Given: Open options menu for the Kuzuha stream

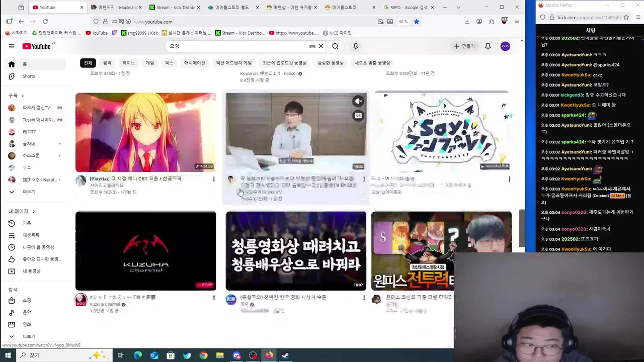Looking at the screenshot, I should click(x=214, y=298).
